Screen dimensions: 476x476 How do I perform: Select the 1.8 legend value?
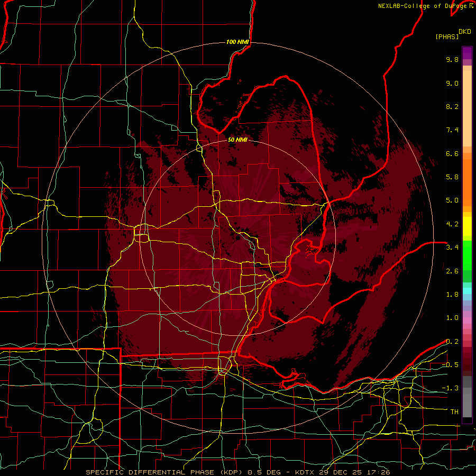pyautogui.click(x=452, y=295)
